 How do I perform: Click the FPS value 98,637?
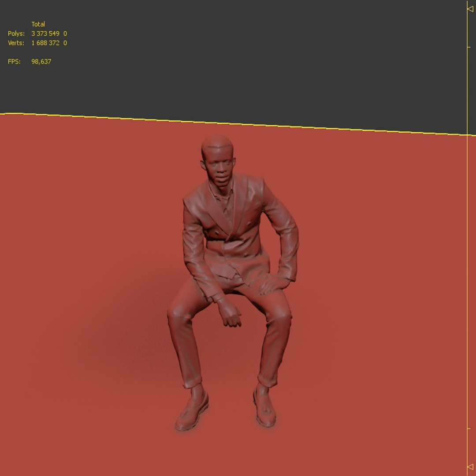(41, 61)
